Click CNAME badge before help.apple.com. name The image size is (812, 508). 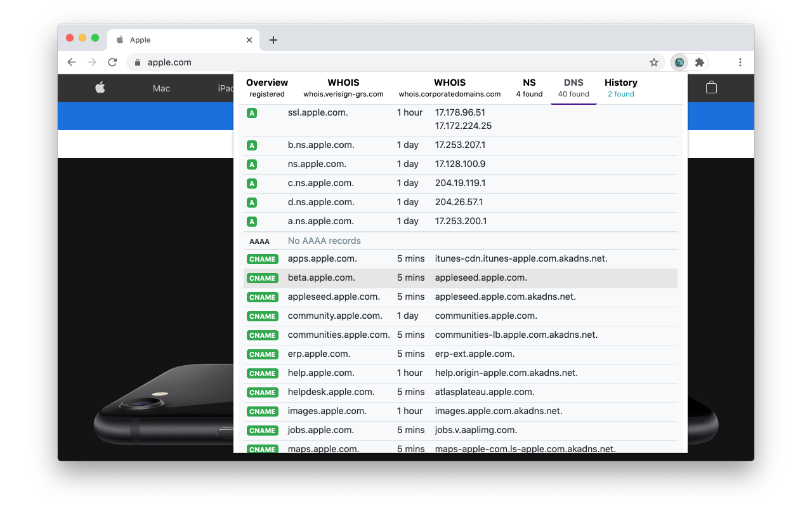pos(263,373)
